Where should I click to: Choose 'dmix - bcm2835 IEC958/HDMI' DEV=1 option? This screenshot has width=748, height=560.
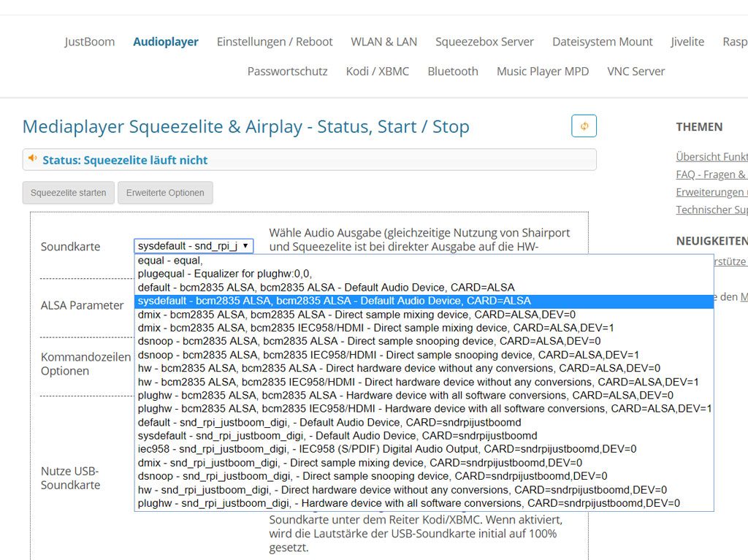[x=424, y=328]
